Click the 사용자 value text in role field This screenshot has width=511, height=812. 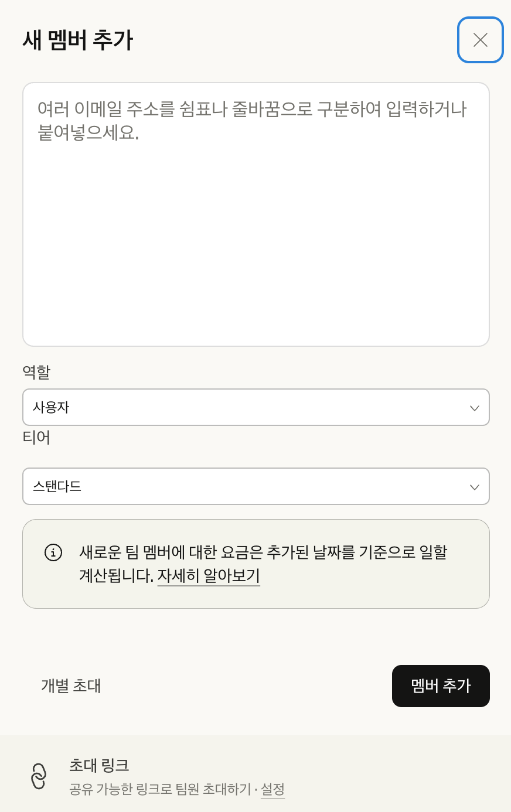(52, 407)
